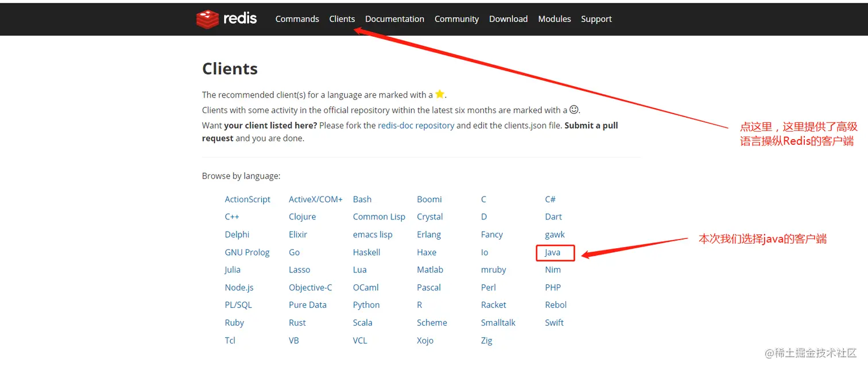868x370 pixels.
Task: Select the GNU Prolog link
Action: pos(247,252)
